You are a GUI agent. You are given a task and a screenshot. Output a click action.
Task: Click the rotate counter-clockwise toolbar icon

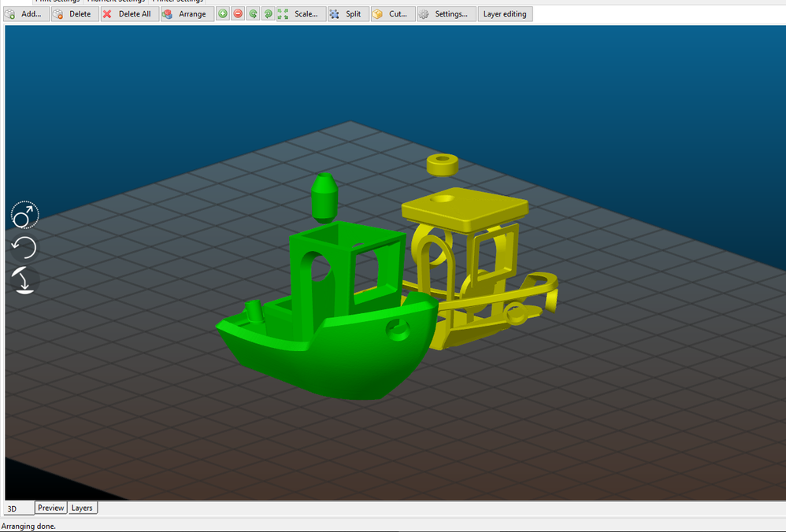point(253,14)
